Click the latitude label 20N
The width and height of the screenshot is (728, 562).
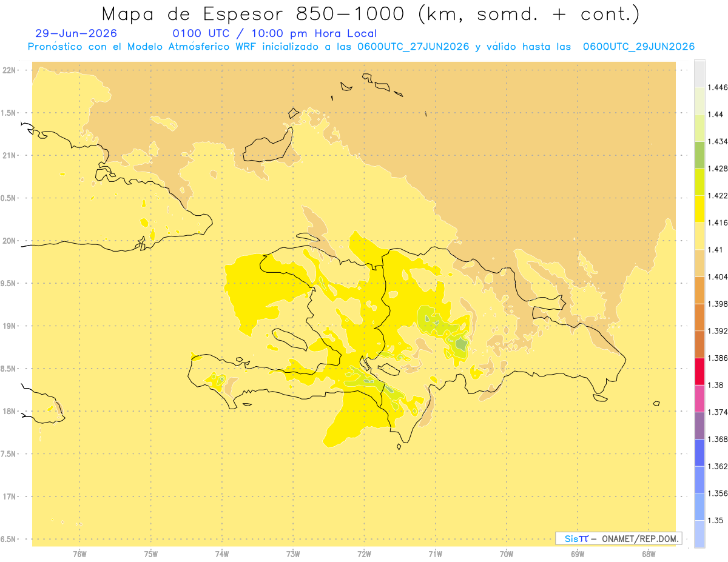(10, 241)
